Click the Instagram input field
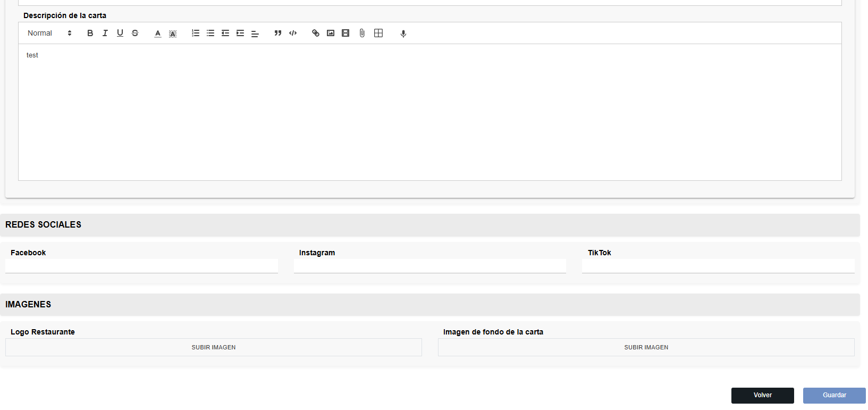 429,266
